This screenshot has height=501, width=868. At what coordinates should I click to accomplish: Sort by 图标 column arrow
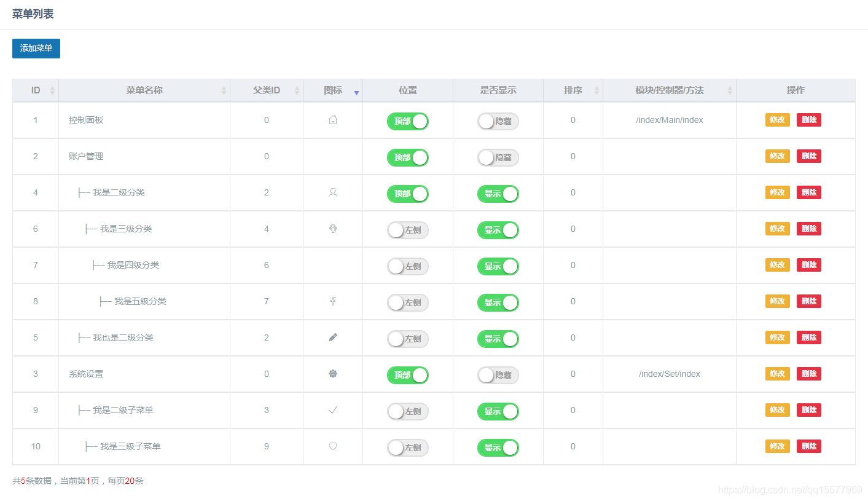point(356,92)
